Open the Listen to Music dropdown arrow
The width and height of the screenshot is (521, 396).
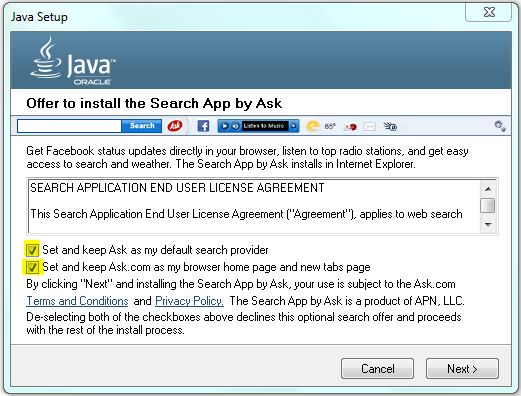coord(294,126)
